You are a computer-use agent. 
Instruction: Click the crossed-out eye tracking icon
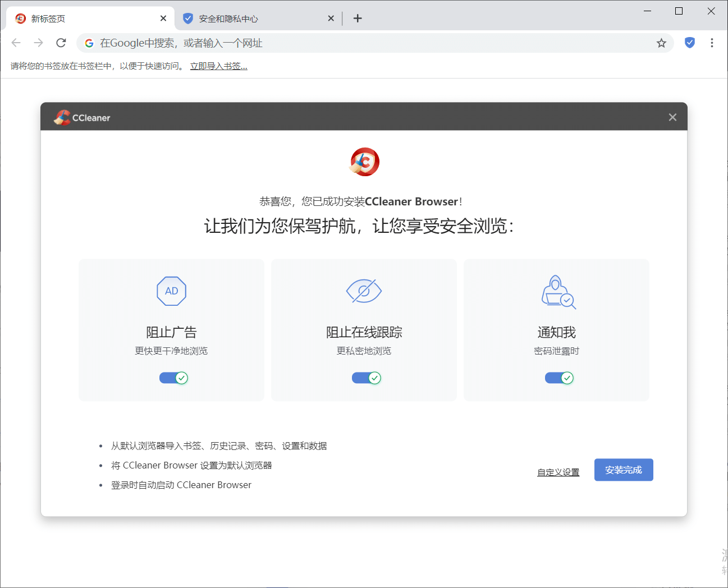pos(364,291)
